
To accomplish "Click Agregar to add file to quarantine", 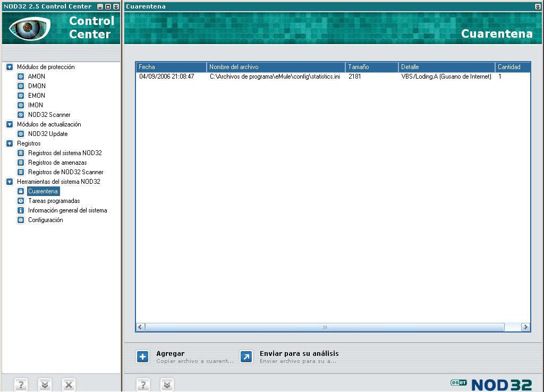I will pos(171,354).
